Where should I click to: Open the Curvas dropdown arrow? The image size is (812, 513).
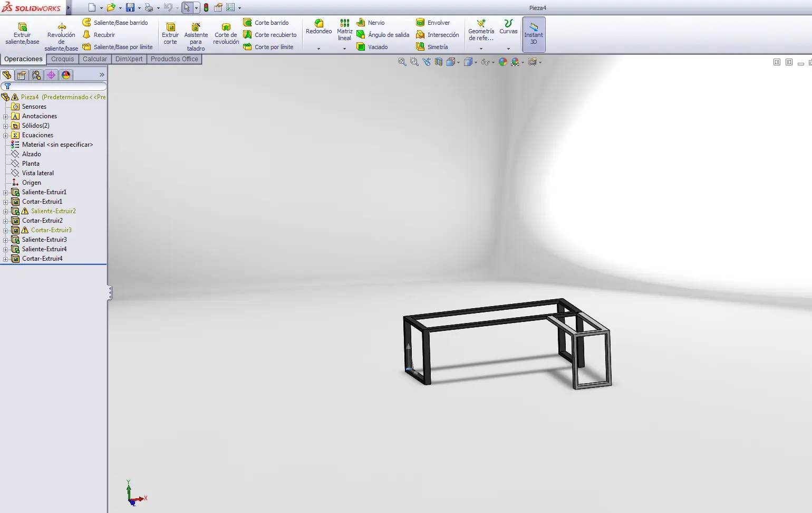point(508,49)
